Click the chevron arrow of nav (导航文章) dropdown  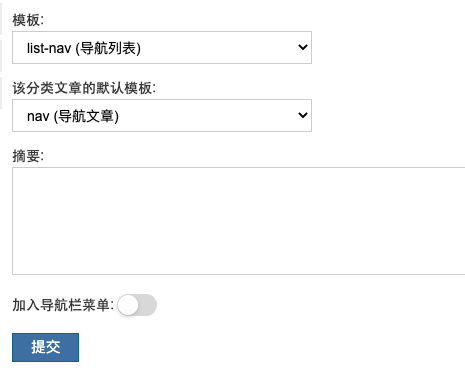tap(303, 115)
